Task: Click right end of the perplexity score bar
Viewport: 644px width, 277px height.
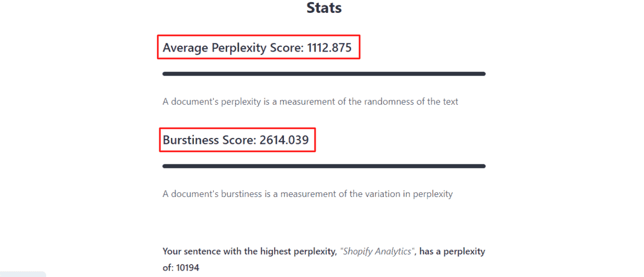Action: click(x=482, y=74)
